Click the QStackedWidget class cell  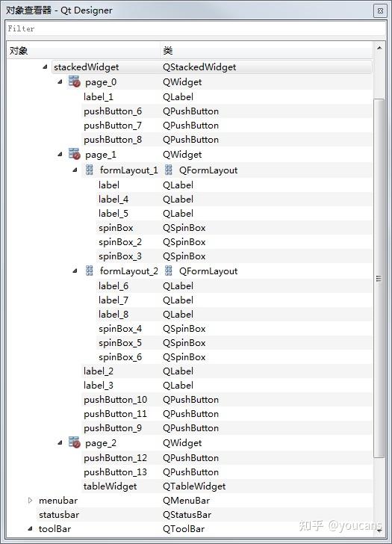(199, 67)
